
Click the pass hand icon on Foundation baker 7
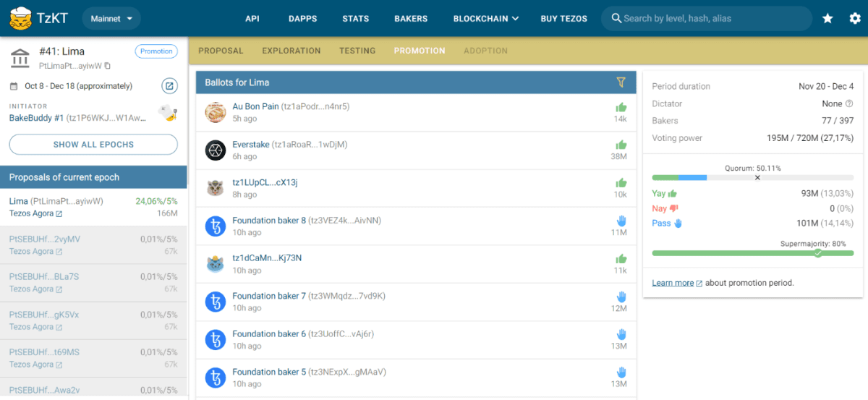[621, 297]
